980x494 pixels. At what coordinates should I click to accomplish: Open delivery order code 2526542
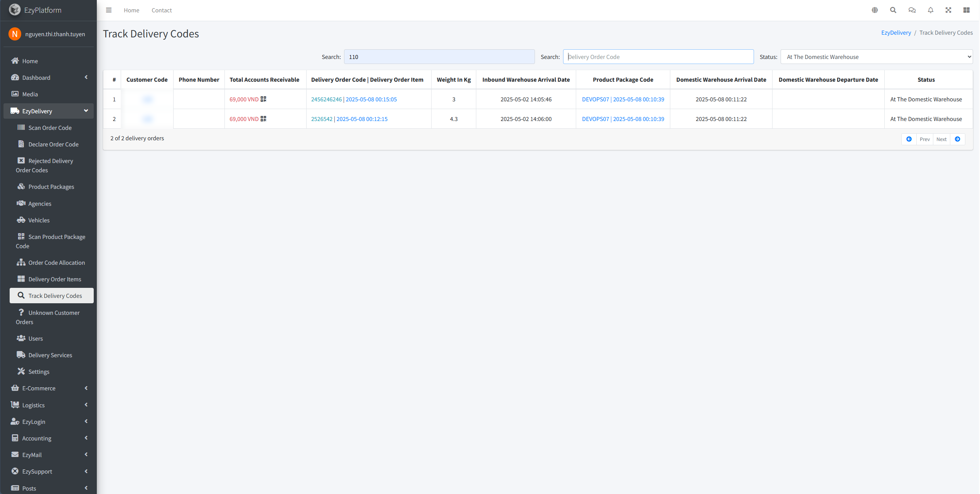(x=322, y=119)
